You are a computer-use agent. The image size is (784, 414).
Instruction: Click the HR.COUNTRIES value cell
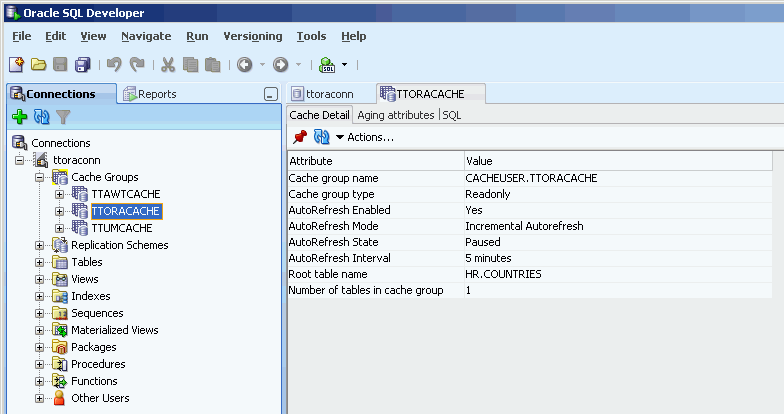click(618, 274)
